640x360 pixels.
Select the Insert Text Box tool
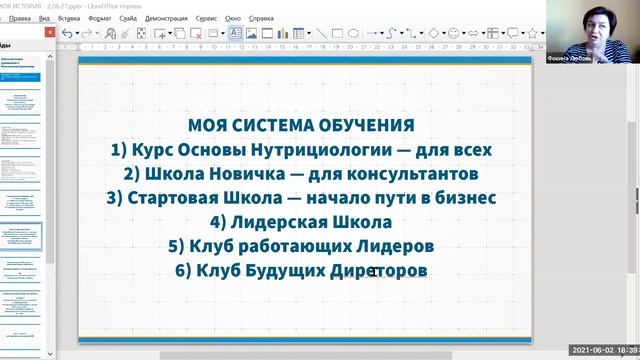click(x=236, y=33)
